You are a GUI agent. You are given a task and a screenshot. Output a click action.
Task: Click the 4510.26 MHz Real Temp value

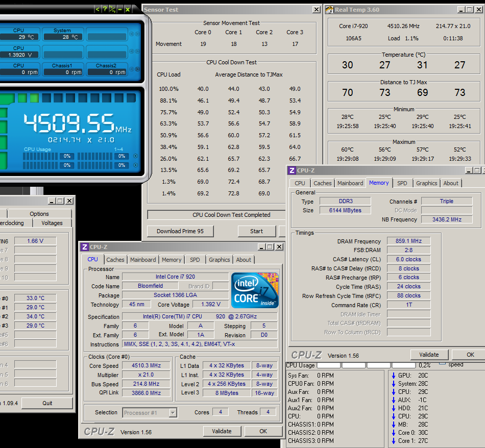[x=403, y=27]
